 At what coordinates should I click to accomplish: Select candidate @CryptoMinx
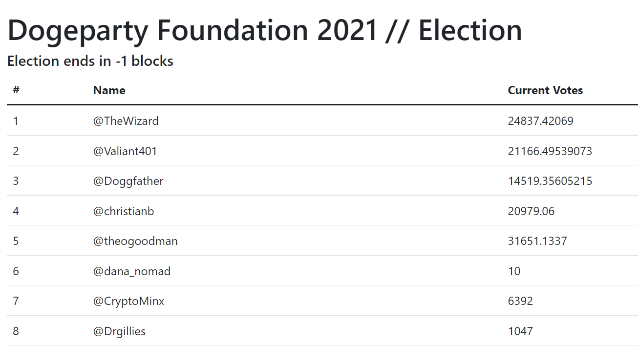click(x=129, y=301)
